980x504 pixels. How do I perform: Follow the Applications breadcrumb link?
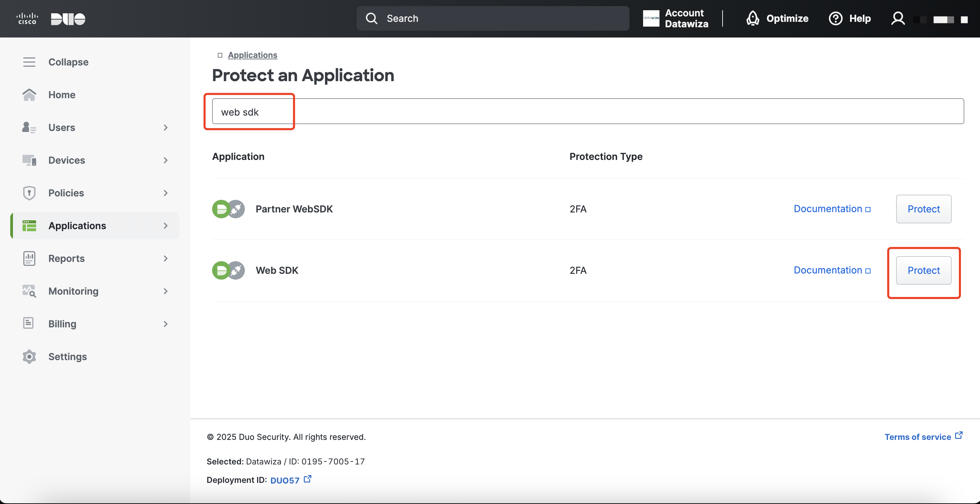[253, 55]
